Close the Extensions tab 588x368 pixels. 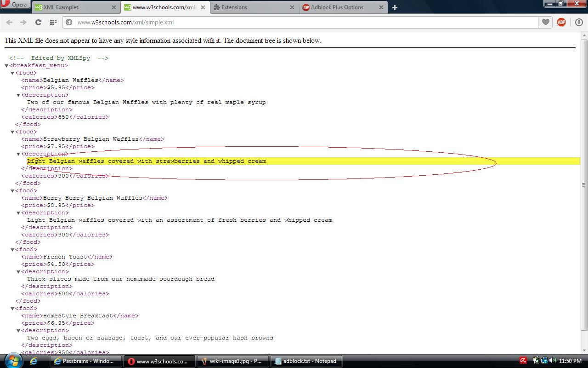click(x=292, y=7)
